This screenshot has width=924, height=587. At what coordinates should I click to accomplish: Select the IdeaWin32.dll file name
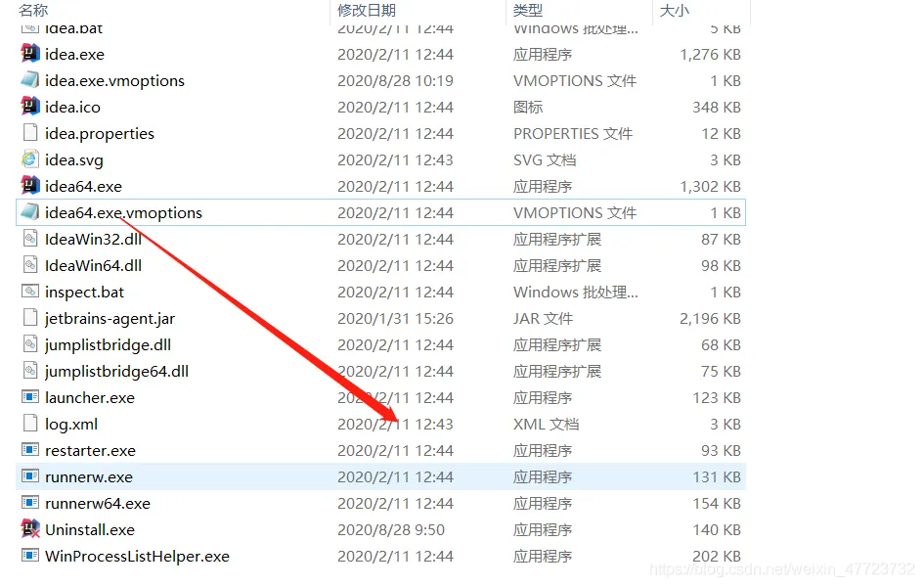point(93,240)
